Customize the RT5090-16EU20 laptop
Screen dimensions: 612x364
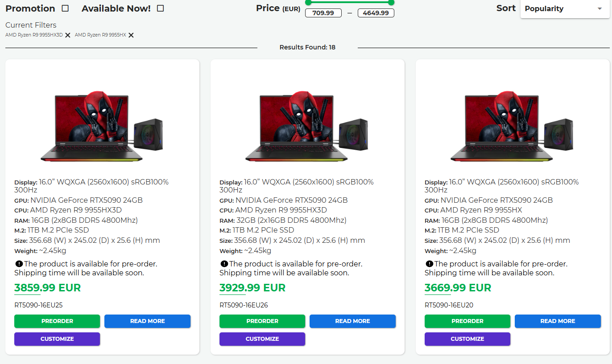pos(467,339)
